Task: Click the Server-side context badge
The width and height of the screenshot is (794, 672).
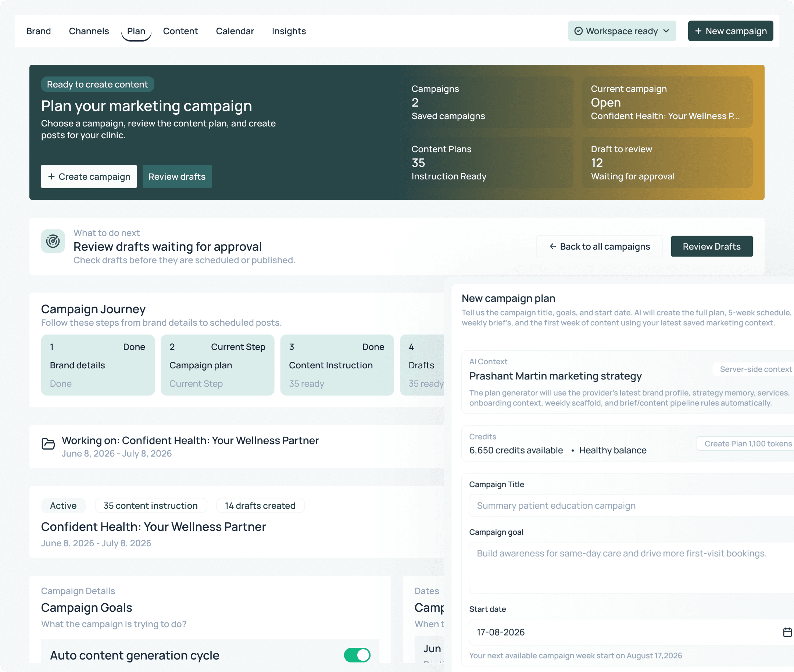Action: click(753, 369)
